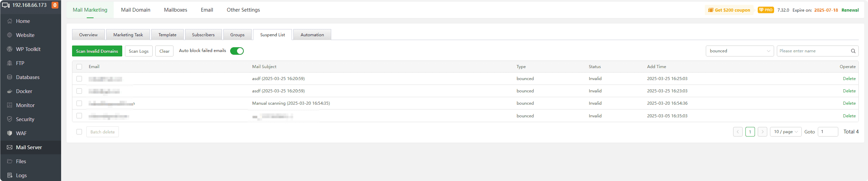Go to next page arrow

(762, 132)
